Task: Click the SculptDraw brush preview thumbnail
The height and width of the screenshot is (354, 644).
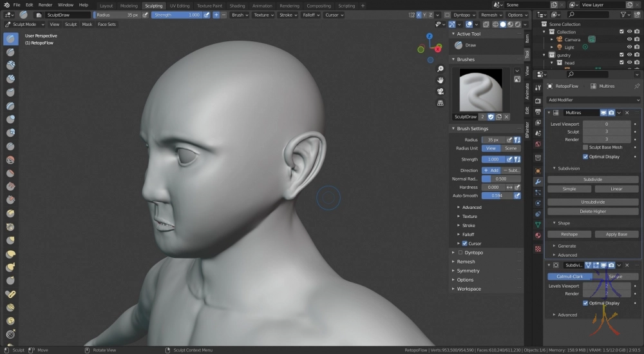Action: [480, 90]
